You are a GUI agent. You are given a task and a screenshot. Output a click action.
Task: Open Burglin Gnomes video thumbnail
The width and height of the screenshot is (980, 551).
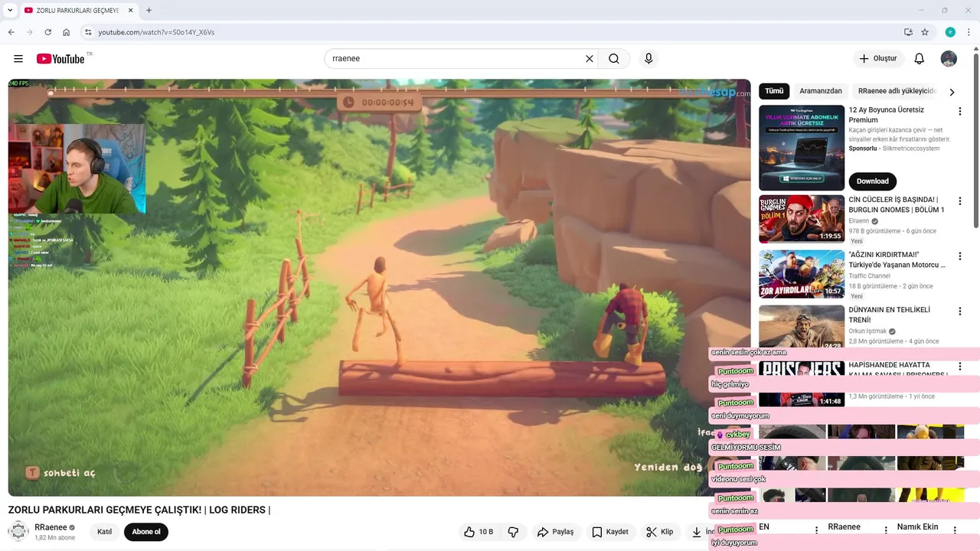802,219
